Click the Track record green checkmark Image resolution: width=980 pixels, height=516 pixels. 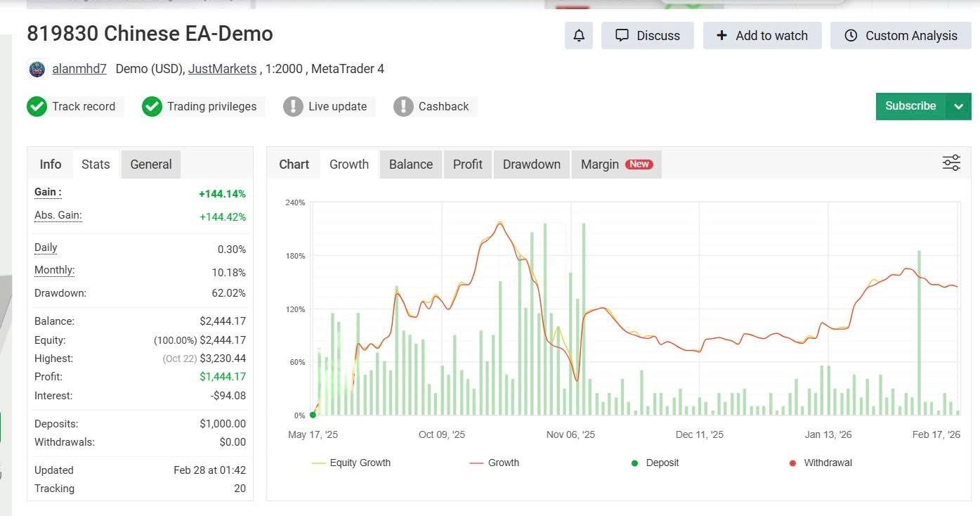tap(37, 107)
